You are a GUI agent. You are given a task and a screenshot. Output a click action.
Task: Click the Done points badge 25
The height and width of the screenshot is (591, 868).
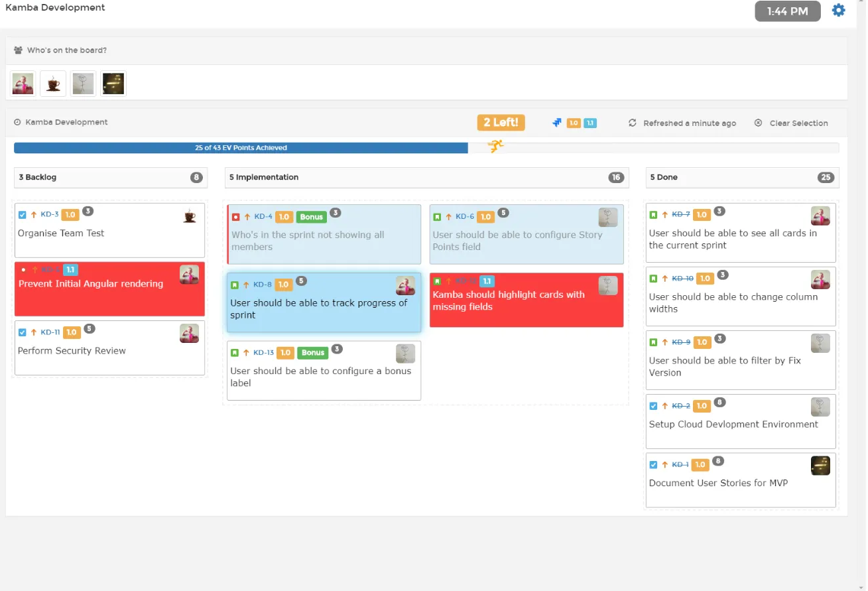[826, 177]
